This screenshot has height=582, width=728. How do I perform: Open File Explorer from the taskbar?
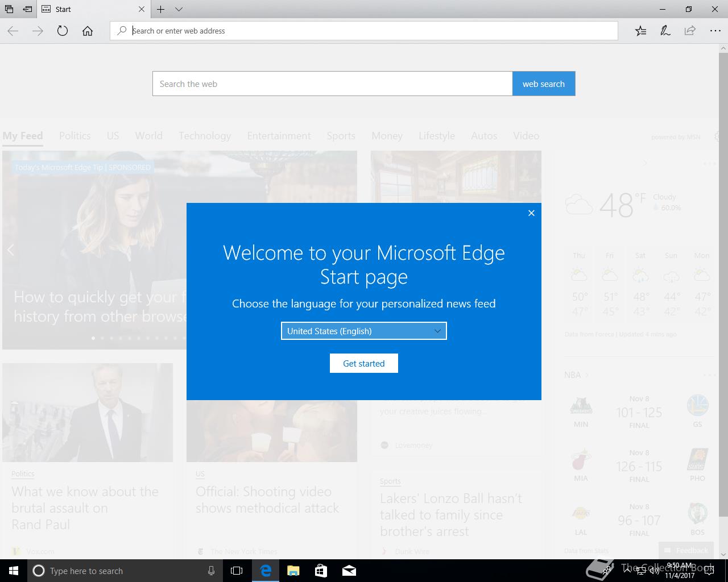pos(293,571)
